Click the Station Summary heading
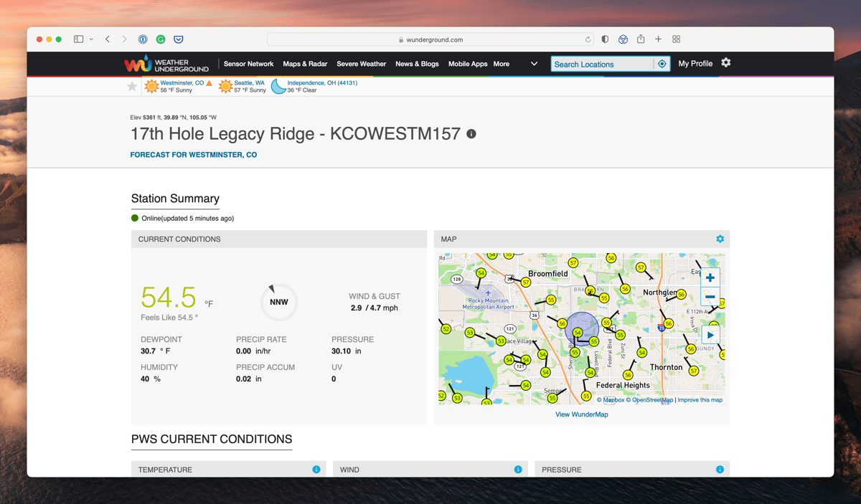The width and height of the screenshot is (861, 504). 175,199
